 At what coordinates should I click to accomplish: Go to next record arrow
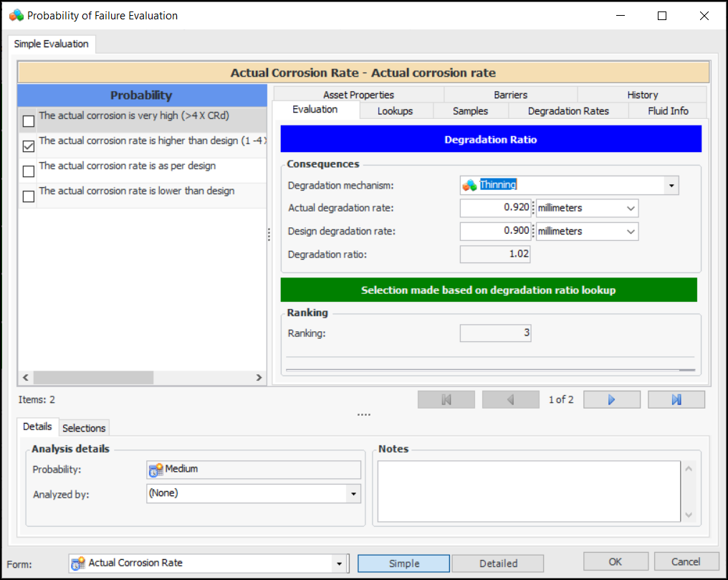click(611, 400)
